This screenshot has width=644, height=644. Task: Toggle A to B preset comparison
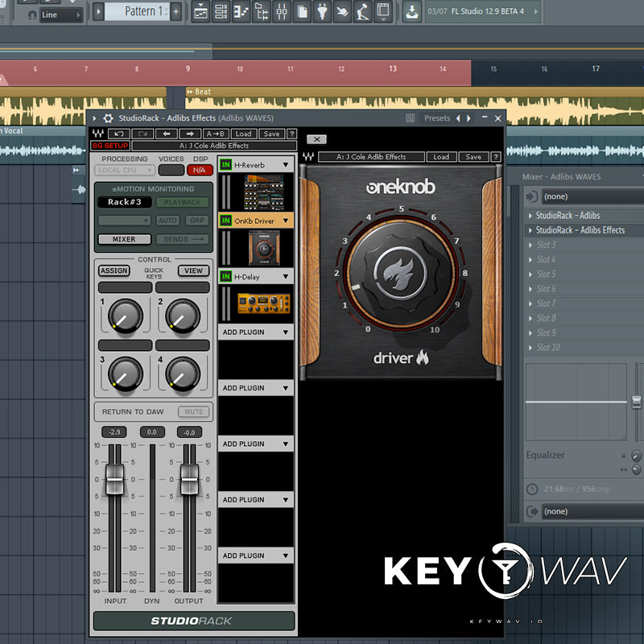(x=215, y=134)
